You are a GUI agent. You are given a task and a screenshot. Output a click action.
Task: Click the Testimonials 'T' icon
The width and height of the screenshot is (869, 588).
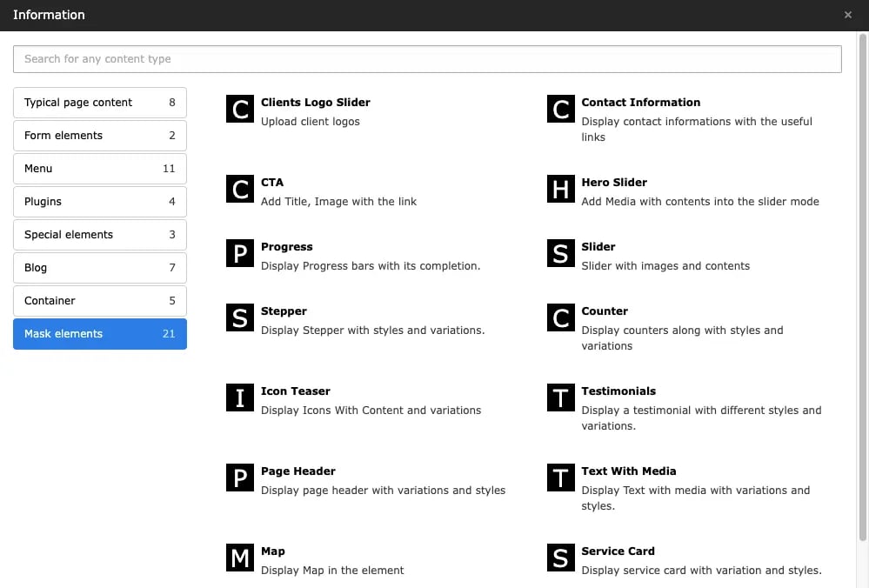[x=561, y=398]
